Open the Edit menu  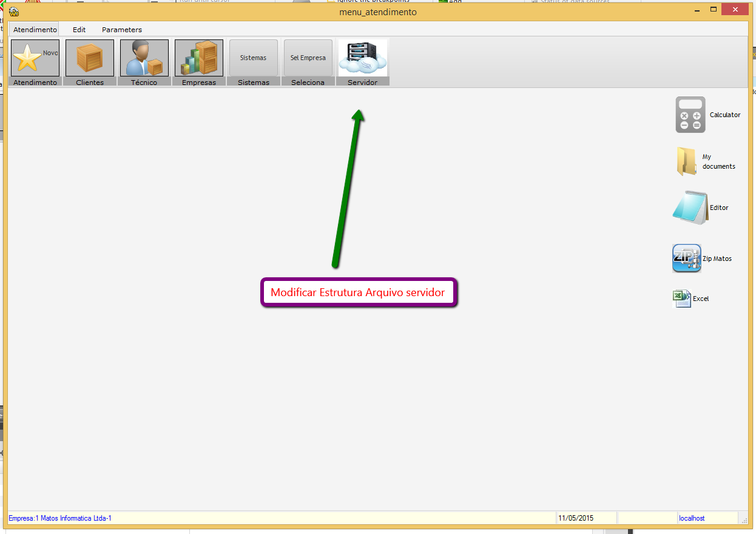pos(78,29)
